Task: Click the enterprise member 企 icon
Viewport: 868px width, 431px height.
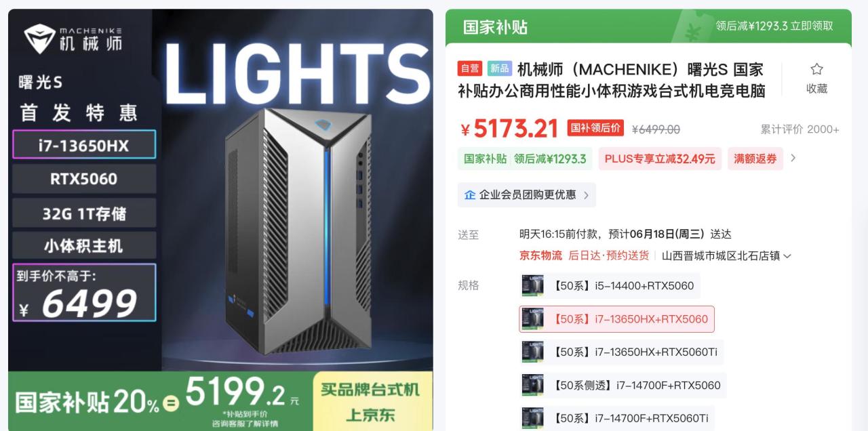Action: [x=470, y=195]
